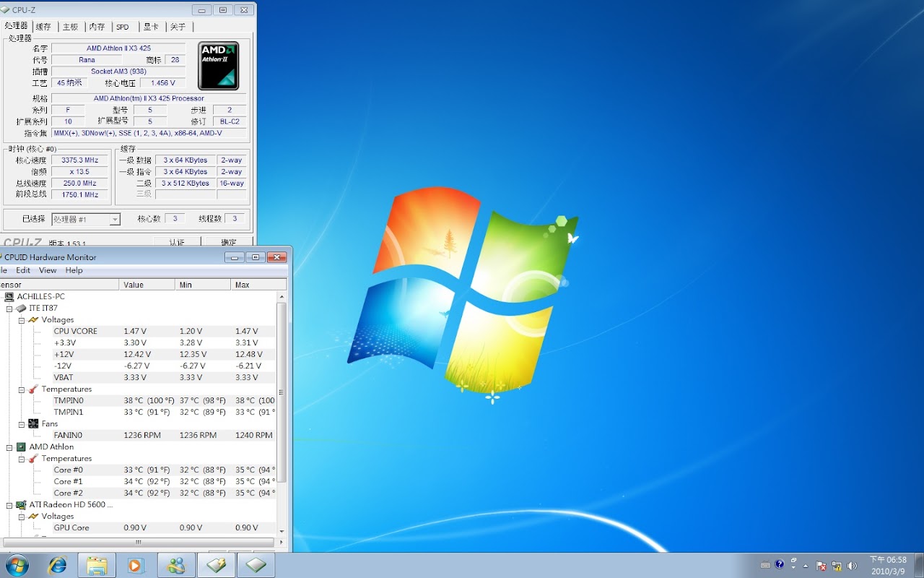Collapse the Temperatures node under ITE IT87
The image size is (924, 578).
[22, 389]
